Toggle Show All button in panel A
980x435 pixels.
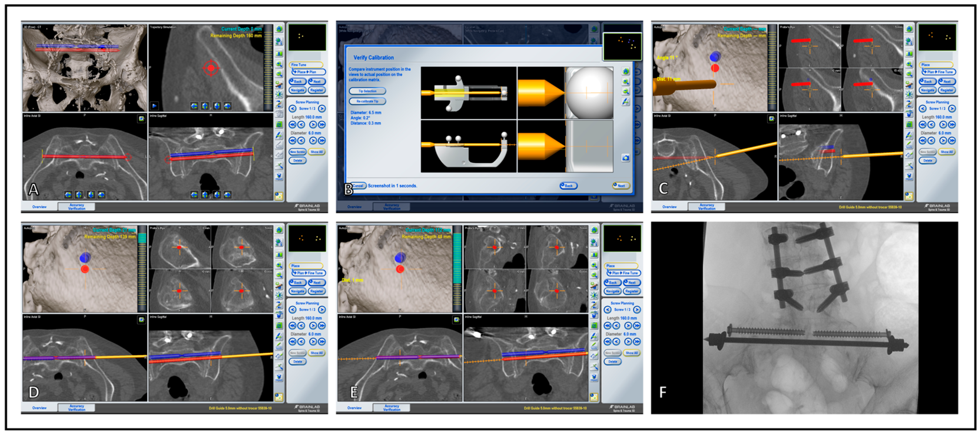point(316,152)
